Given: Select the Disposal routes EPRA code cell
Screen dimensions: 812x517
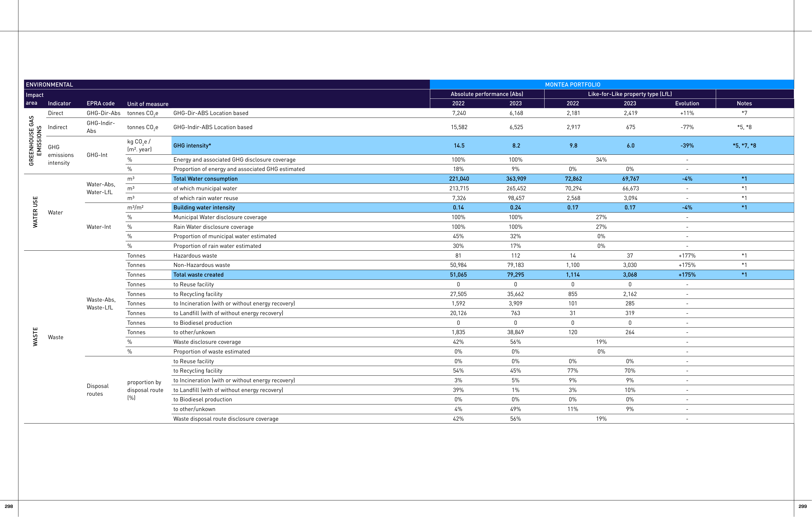Looking at the screenshot, I should pos(97,390).
